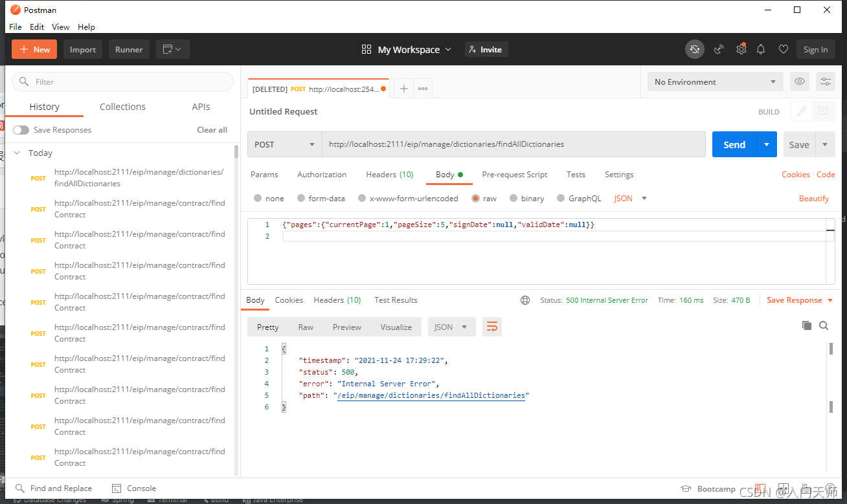The image size is (847, 504).
Task: Click the Runner button
Action: (x=129, y=49)
